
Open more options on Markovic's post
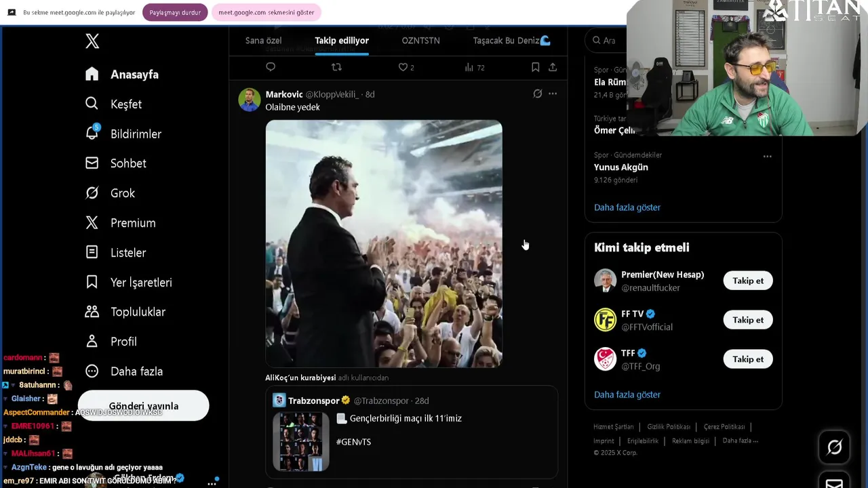tap(553, 94)
